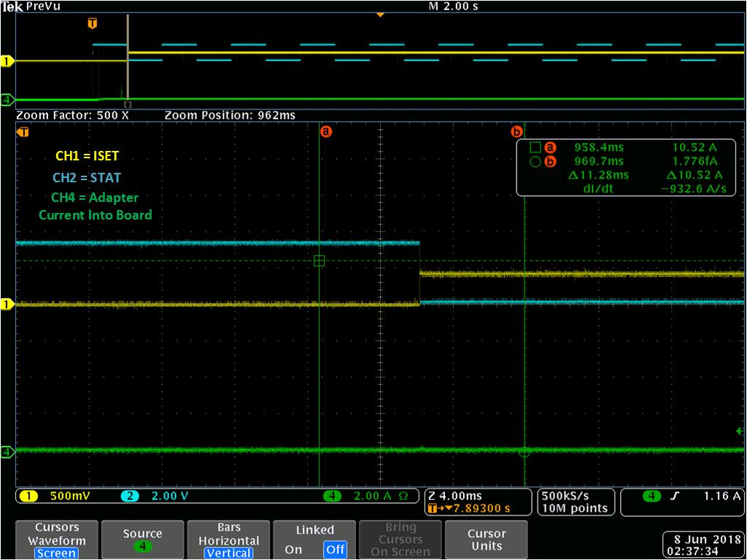Click the CH2 = STAT annotation
The image size is (747, 560).
point(87,178)
